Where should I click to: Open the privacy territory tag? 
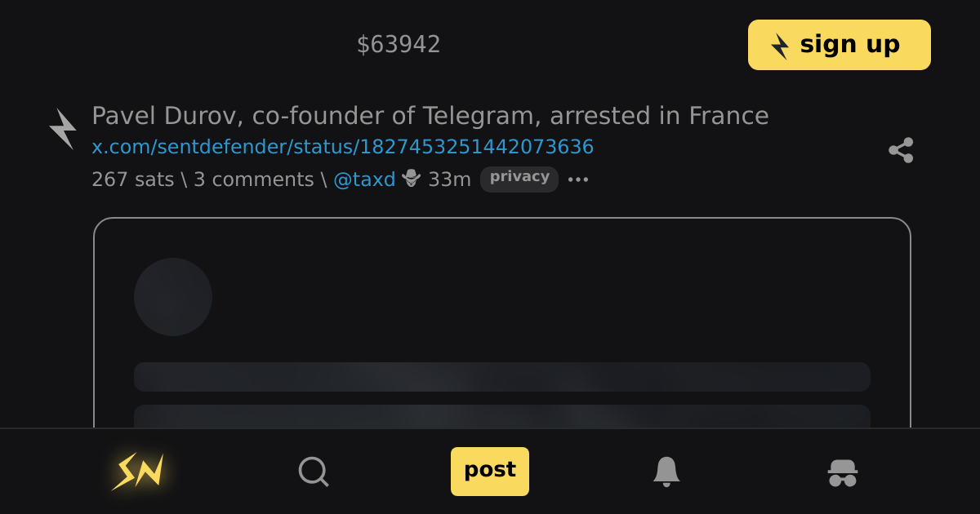click(519, 179)
